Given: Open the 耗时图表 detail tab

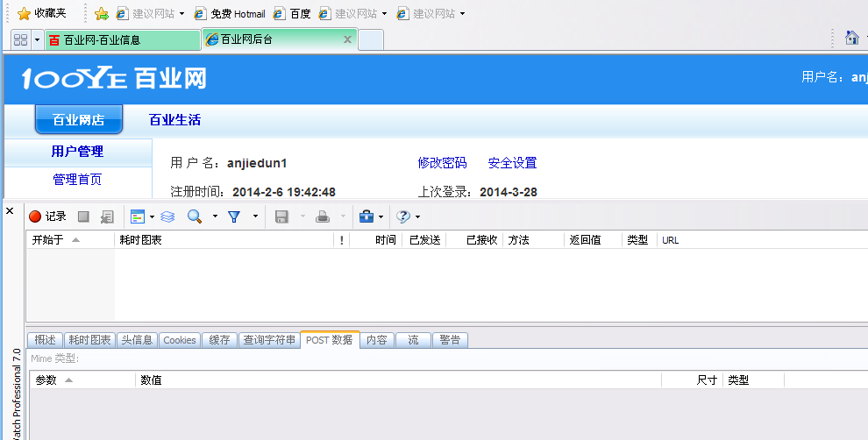Looking at the screenshot, I should pos(89,340).
